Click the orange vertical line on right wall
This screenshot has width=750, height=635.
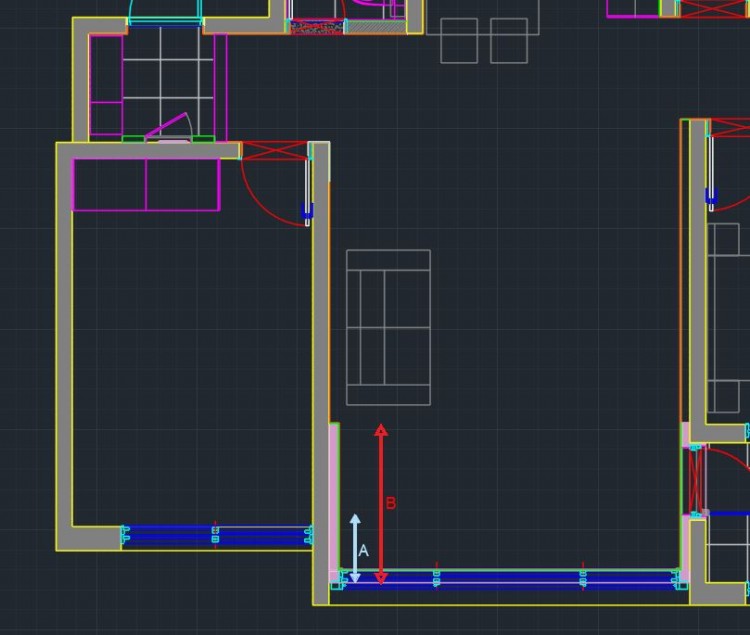point(682,270)
